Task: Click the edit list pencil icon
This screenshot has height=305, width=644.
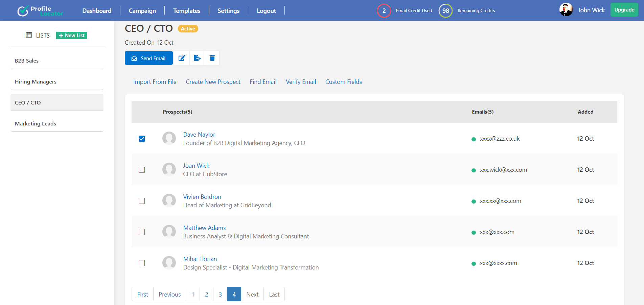Action: coord(182,58)
